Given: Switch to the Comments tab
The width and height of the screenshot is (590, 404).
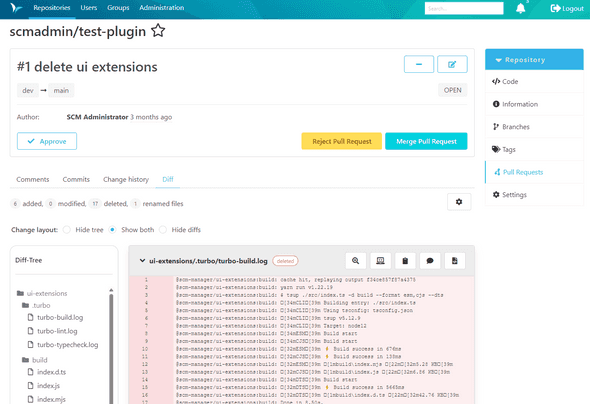Looking at the screenshot, I should (33, 179).
